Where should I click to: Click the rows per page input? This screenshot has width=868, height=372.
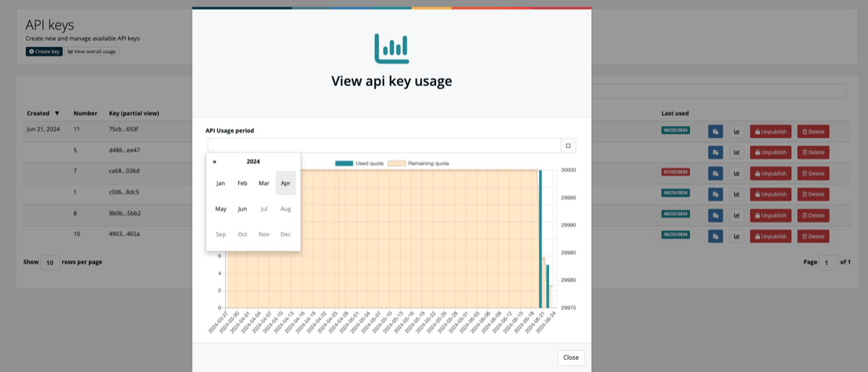point(51,263)
